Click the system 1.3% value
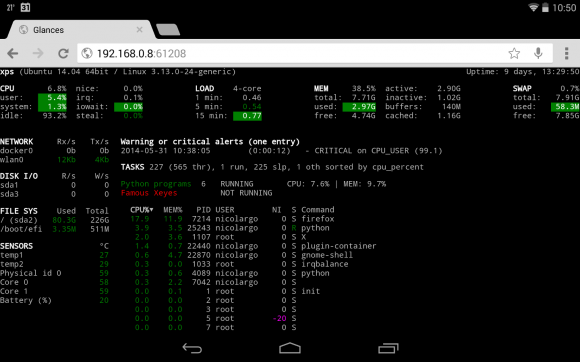The height and width of the screenshot is (362, 580). [x=53, y=106]
